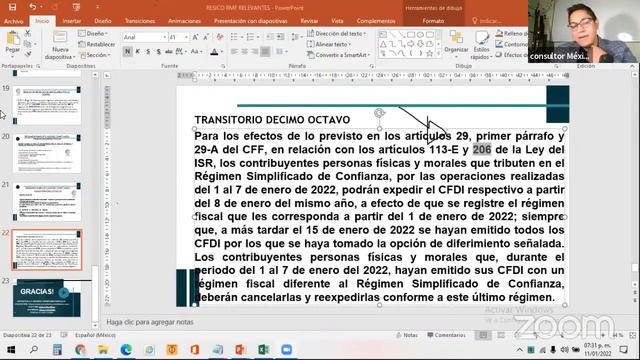Select the right arrow shape in gallery
The width and height of the screenshot is (640, 360).
[x=411, y=44]
